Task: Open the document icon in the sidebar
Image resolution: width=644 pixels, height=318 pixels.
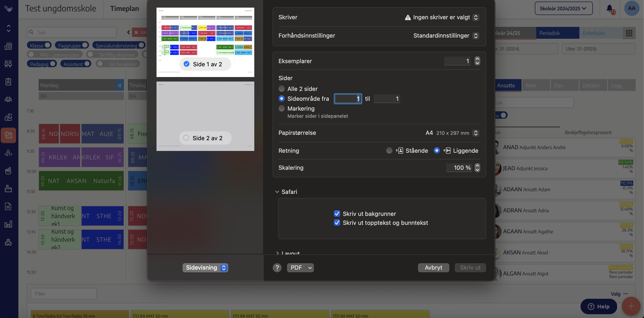Action: coord(8,206)
